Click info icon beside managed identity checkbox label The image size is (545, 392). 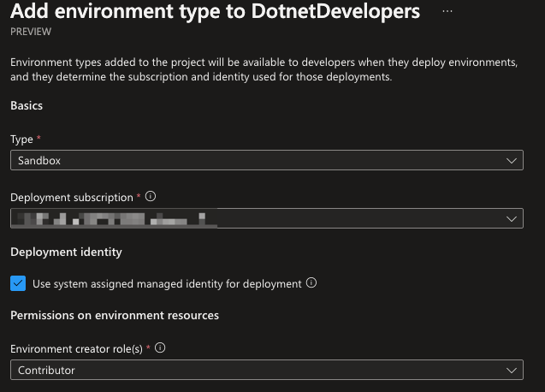311,282
